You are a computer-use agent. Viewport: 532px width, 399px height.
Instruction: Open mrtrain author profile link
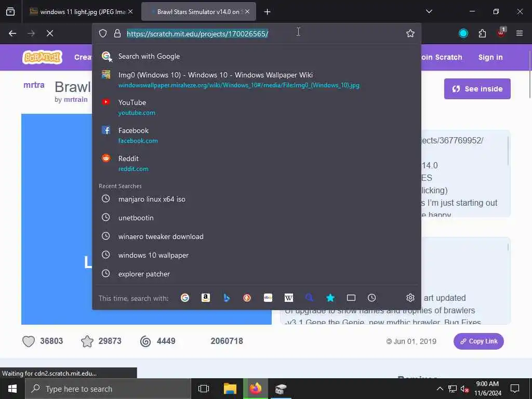[76, 99]
